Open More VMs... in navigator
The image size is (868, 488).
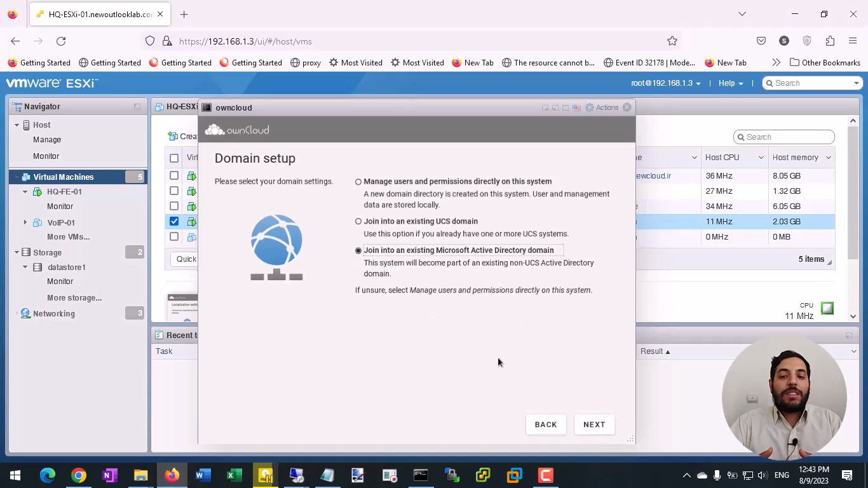tap(68, 237)
